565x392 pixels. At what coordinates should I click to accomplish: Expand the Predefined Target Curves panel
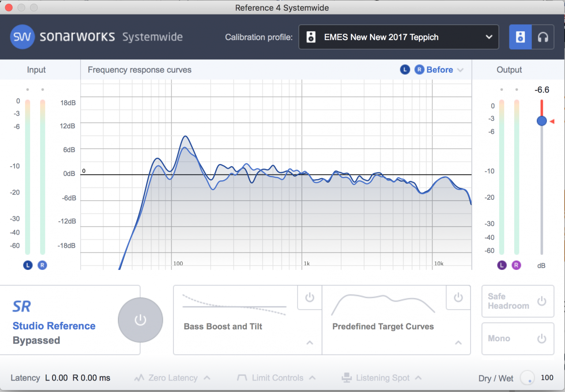pos(459,343)
